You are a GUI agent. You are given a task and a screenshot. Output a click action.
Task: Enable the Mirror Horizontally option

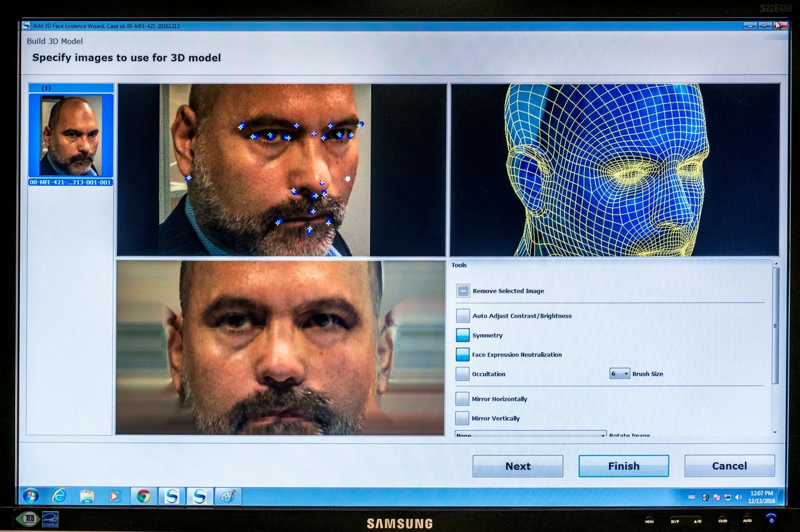462,399
